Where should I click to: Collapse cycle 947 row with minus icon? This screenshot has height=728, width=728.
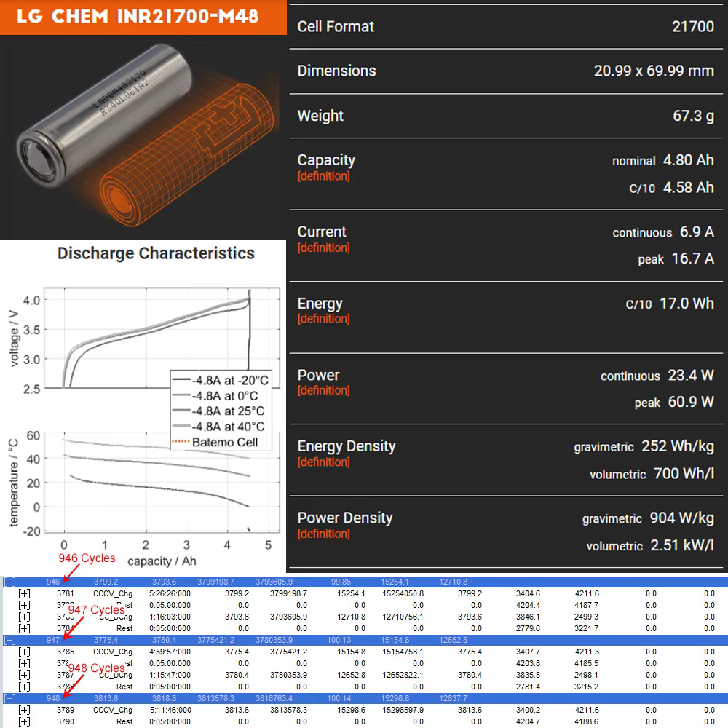click(9, 640)
